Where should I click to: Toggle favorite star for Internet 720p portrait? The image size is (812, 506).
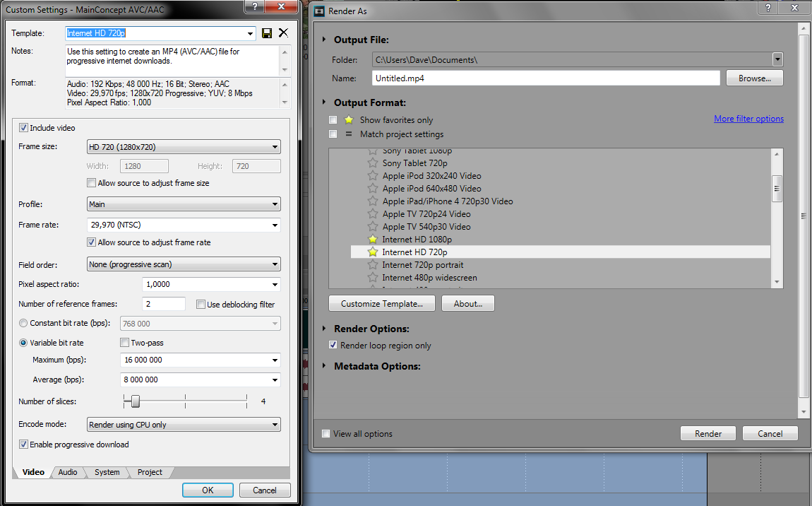(373, 265)
